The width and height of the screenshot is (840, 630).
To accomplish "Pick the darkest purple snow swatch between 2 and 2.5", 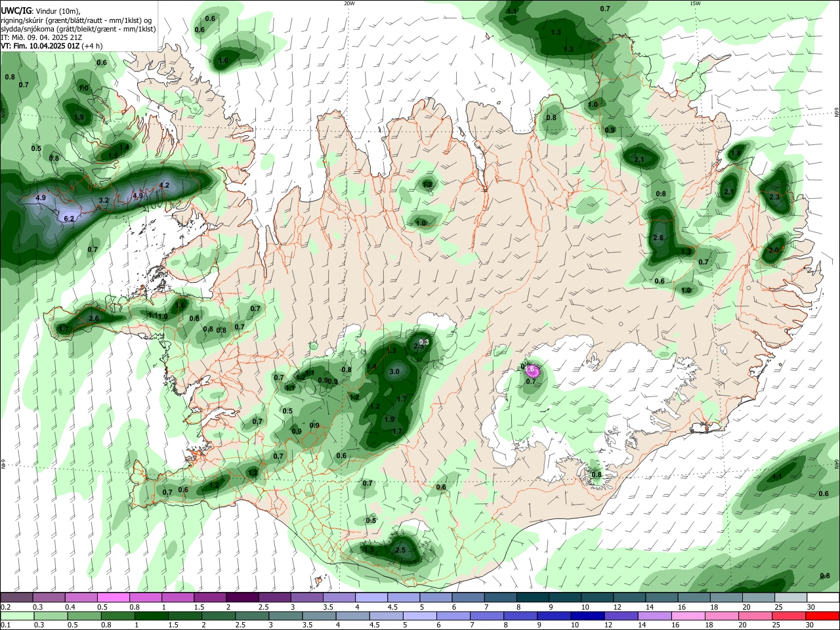I will click(x=241, y=598).
